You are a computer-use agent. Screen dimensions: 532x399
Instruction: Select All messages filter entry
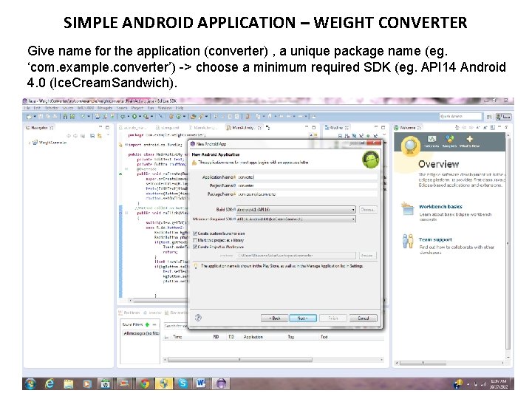[141, 333]
